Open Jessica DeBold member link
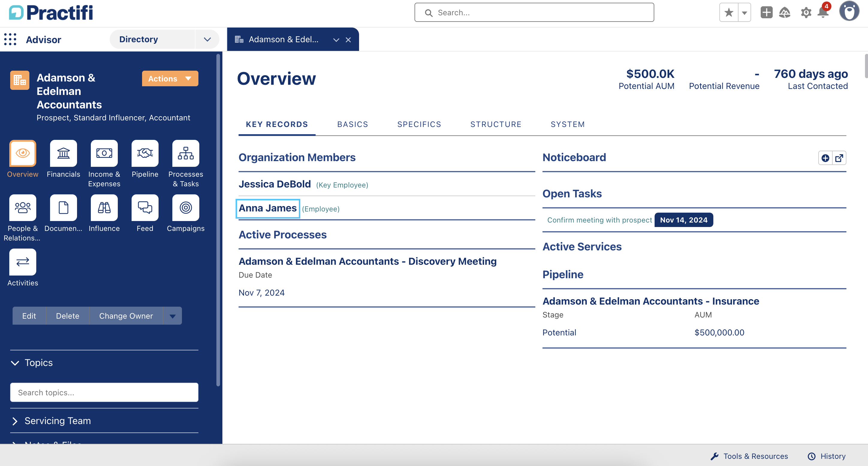Image resolution: width=868 pixels, height=466 pixels. point(275,184)
